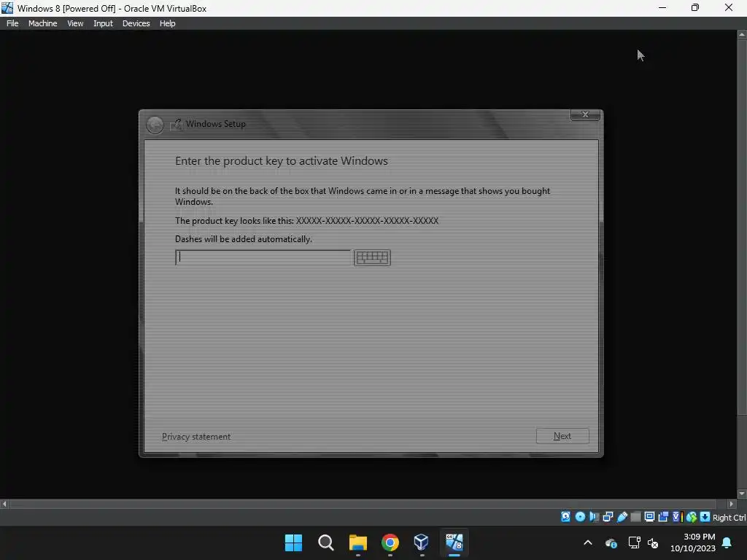Image resolution: width=747 pixels, height=560 pixels.
Task: Click the Next button in Windows Setup
Action: tap(562, 436)
